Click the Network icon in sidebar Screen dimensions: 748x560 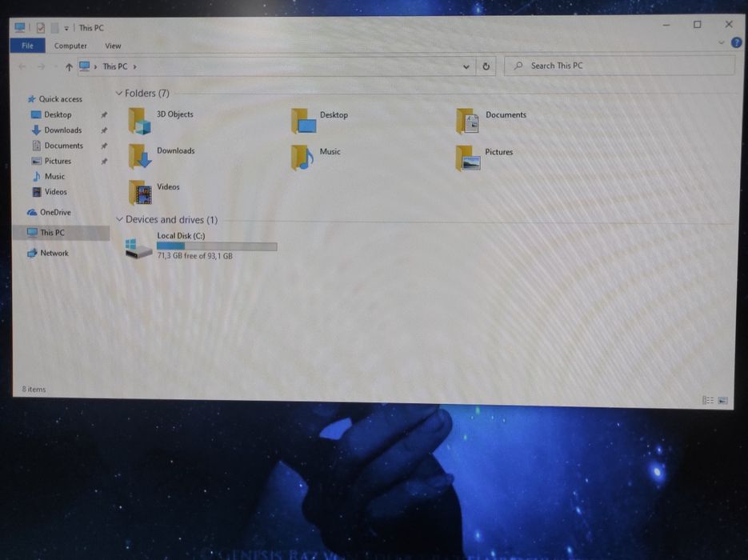coord(32,253)
